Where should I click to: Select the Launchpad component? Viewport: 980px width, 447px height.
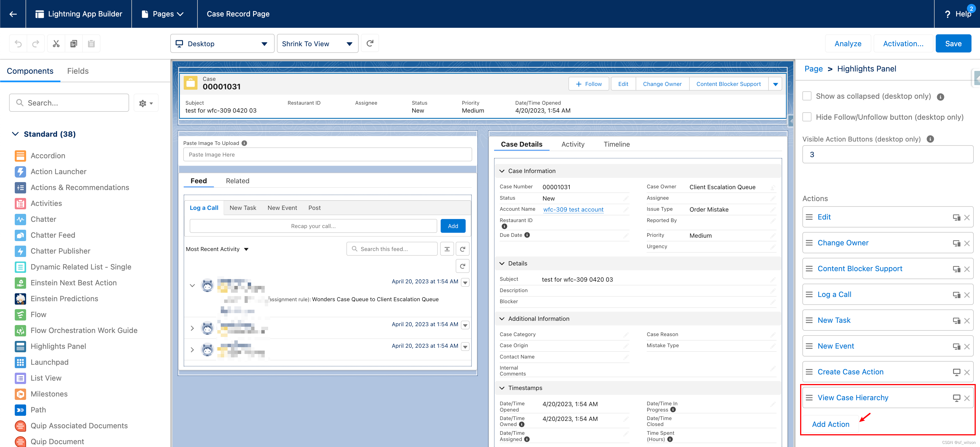[49, 362]
